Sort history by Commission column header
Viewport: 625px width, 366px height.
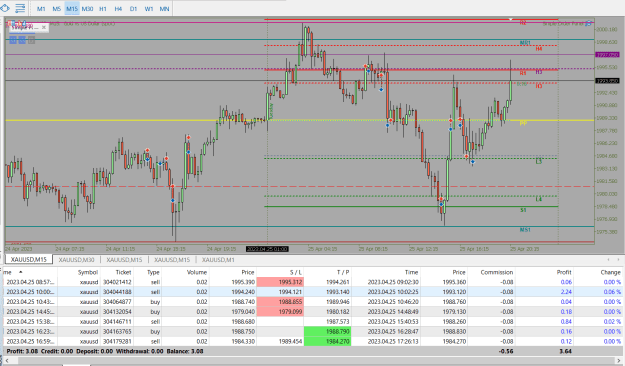click(x=497, y=272)
